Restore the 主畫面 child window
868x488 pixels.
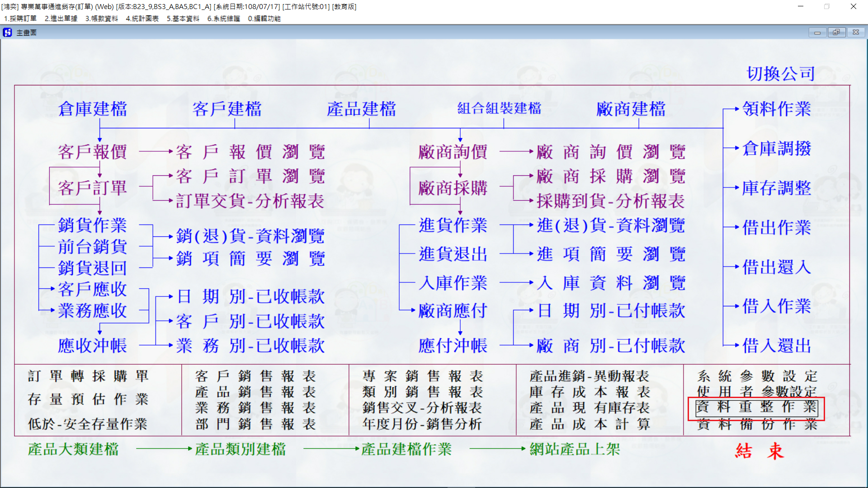pyautogui.click(x=836, y=33)
